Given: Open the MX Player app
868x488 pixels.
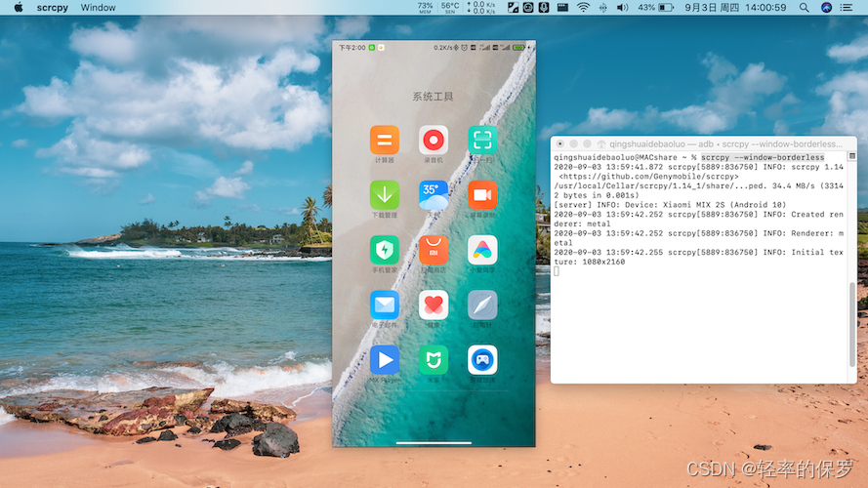Looking at the screenshot, I should coord(384,360).
